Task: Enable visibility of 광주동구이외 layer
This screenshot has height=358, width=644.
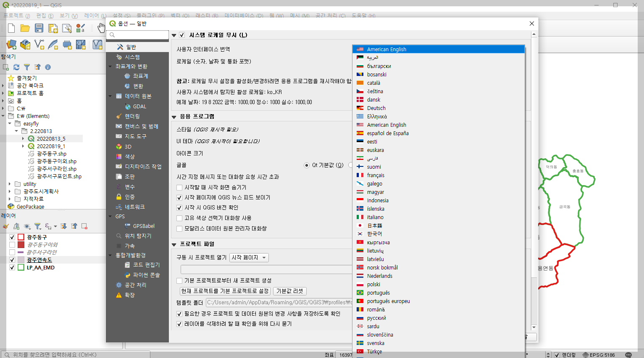Action: point(12,245)
